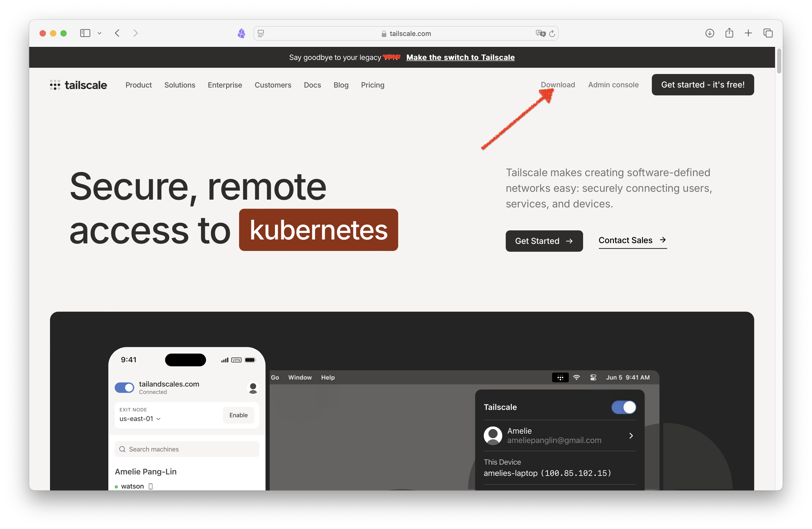This screenshot has height=529, width=812.
Task: Click the purple extension icon in the toolbar
Action: point(241,33)
